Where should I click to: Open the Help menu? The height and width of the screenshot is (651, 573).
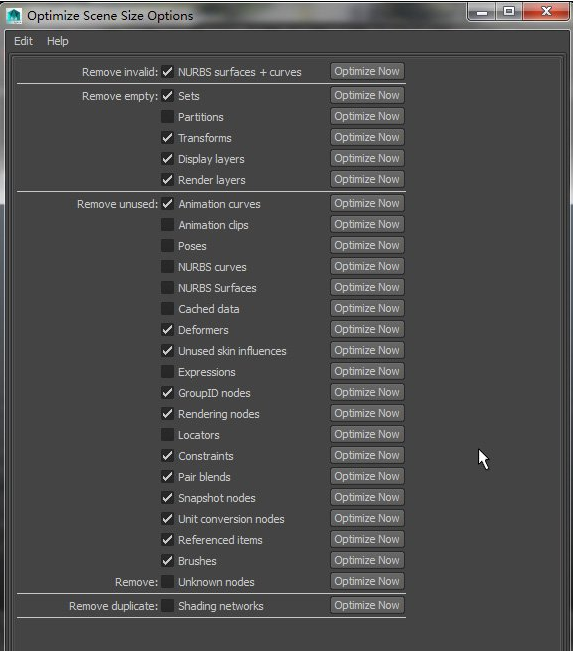coord(58,41)
